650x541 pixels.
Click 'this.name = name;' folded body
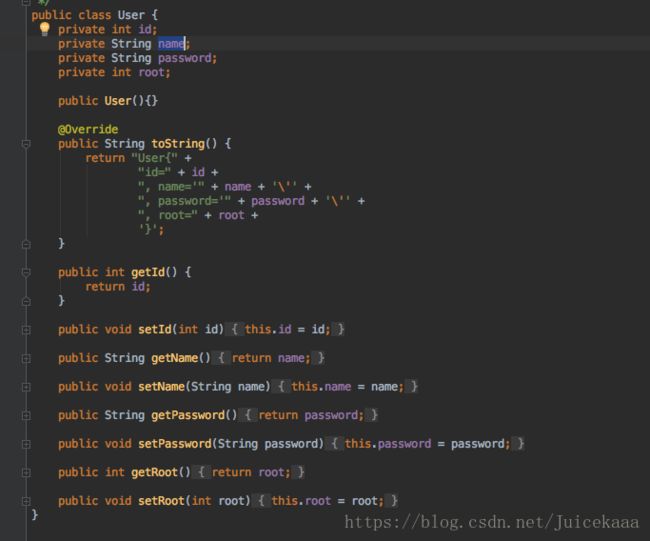pos(347,387)
